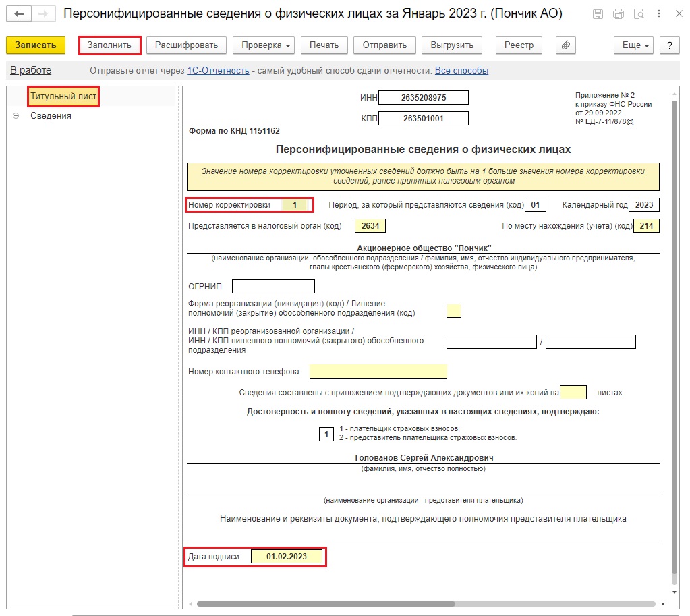Screen dimensions: 690x616
Task: Edit the Номер корректировки field
Action: click(295, 205)
